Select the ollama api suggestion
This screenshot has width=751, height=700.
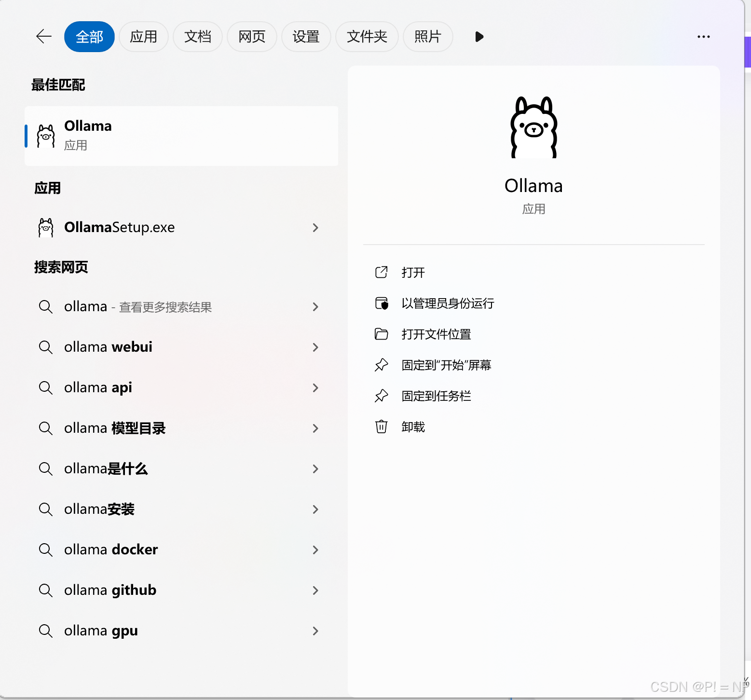point(181,387)
